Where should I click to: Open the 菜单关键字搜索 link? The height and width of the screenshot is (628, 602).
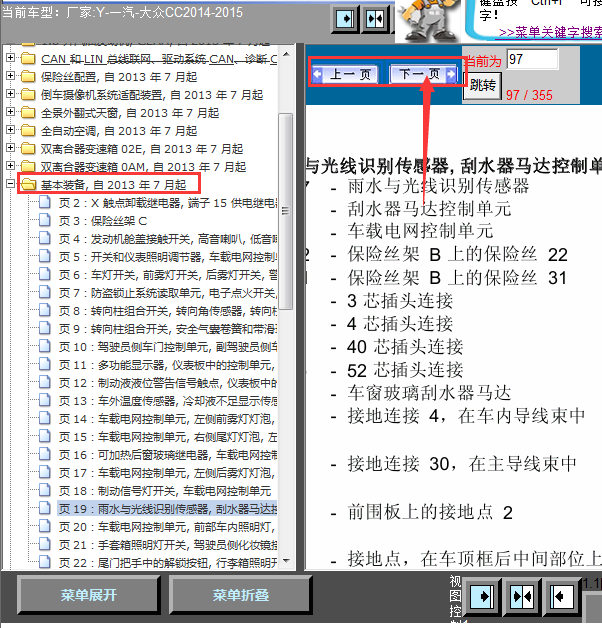pyautogui.click(x=548, y=33)
